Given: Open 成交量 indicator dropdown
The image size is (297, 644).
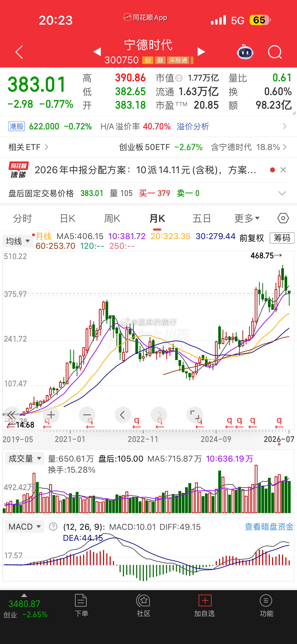Looking at the screenshot, I should tap(25, 459).
